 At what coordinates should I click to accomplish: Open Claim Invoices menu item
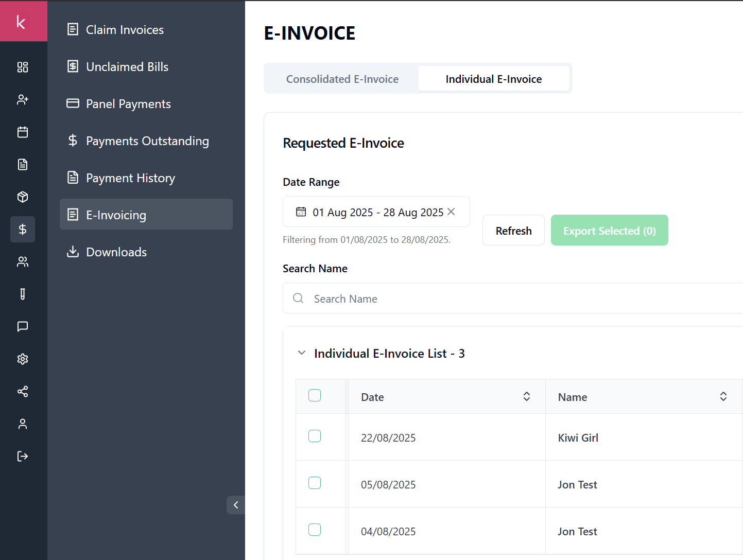click(x=146, y=30)
